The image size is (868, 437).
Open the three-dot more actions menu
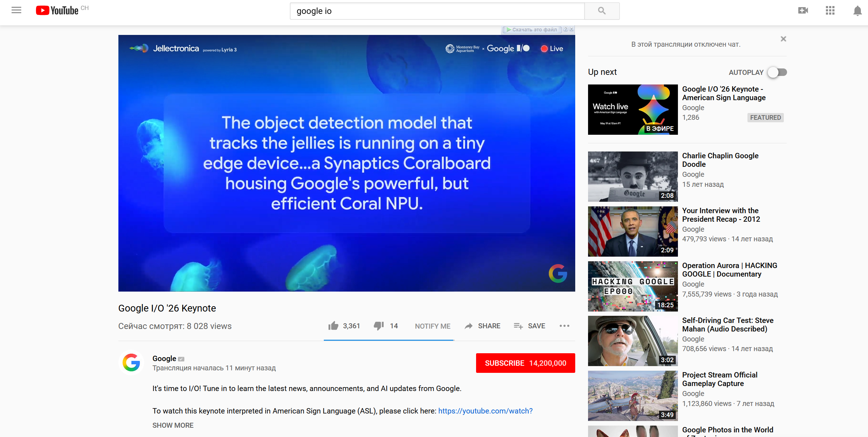pos(565,326)
